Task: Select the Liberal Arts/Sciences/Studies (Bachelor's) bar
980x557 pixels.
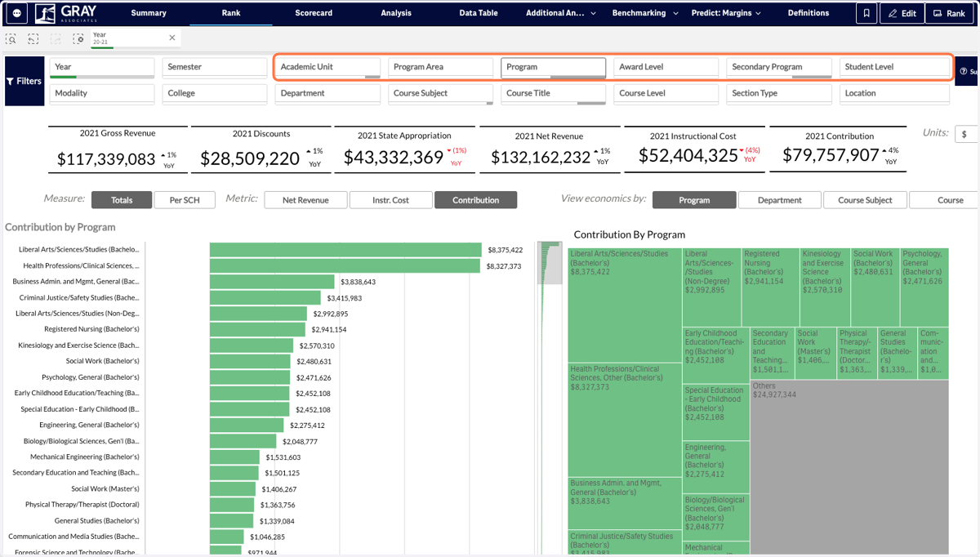Action: 345,250
